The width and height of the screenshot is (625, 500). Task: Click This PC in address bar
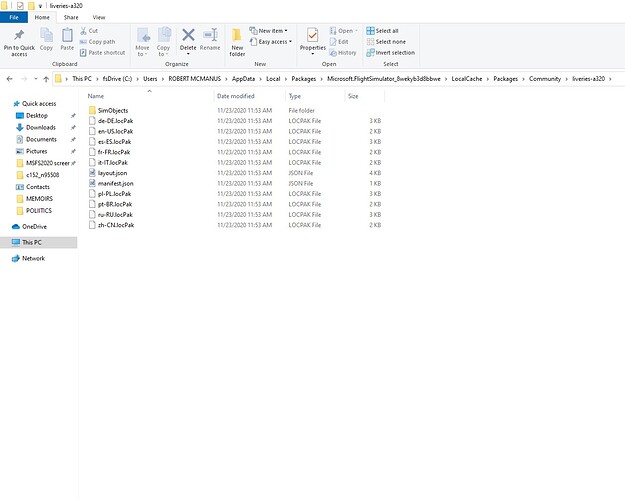(x=82, y=79)
